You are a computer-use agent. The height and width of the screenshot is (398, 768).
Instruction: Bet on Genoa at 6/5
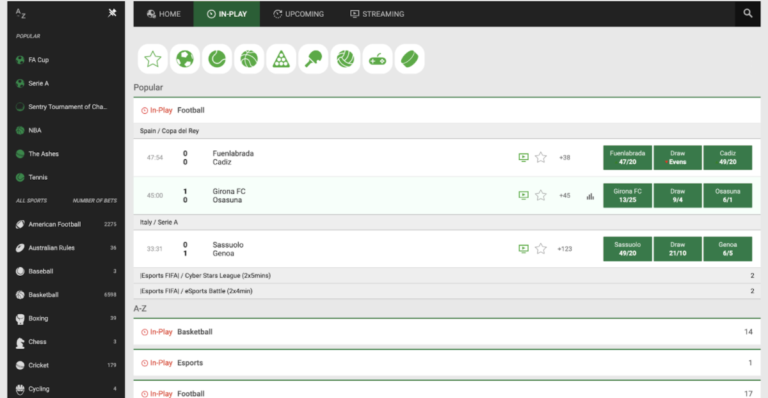click(728, 249)
